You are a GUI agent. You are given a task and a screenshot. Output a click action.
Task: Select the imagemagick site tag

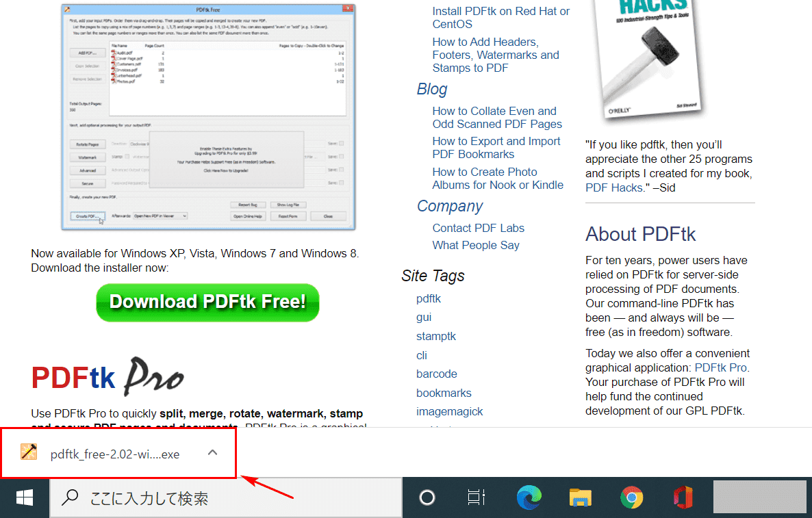tap(450, 411)
